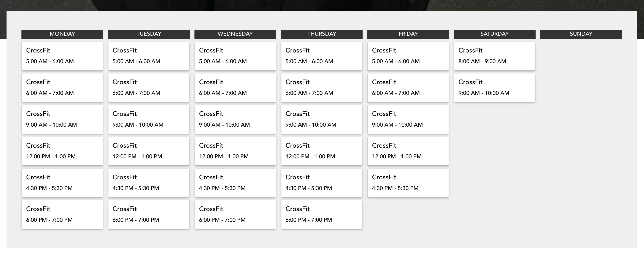The width and height of the screenshot is (644, 257).
Task: Select the WEDNESDAY column header
Action: click(x=235, y=34)
